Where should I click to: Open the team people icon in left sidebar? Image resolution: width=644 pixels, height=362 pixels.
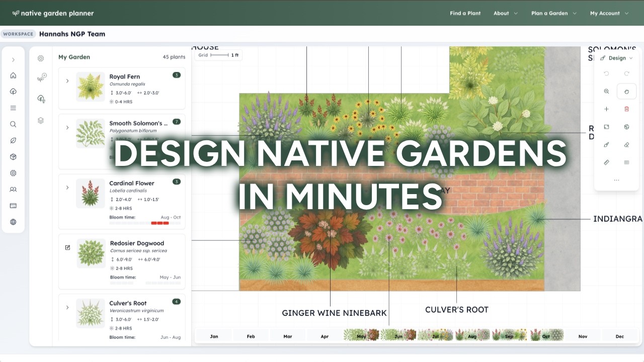point(13,190)
